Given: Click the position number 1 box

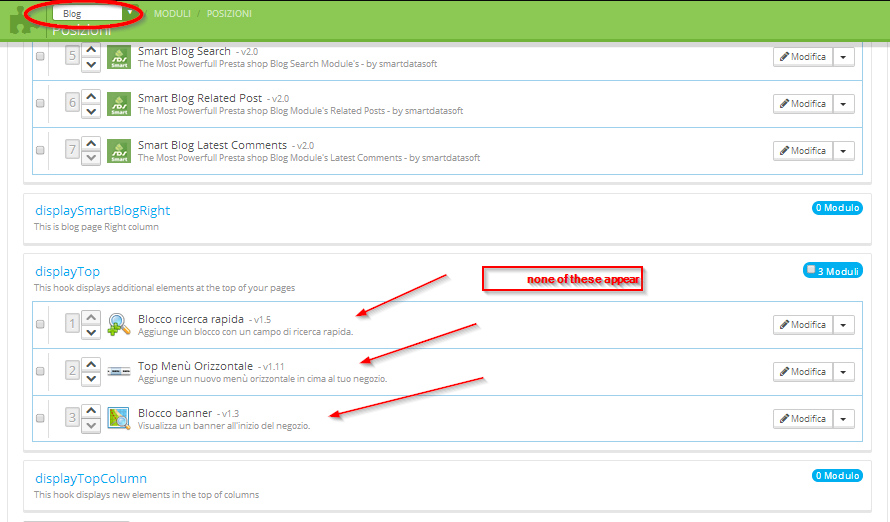Looking at the screenshot, I should tap(72, 324).
